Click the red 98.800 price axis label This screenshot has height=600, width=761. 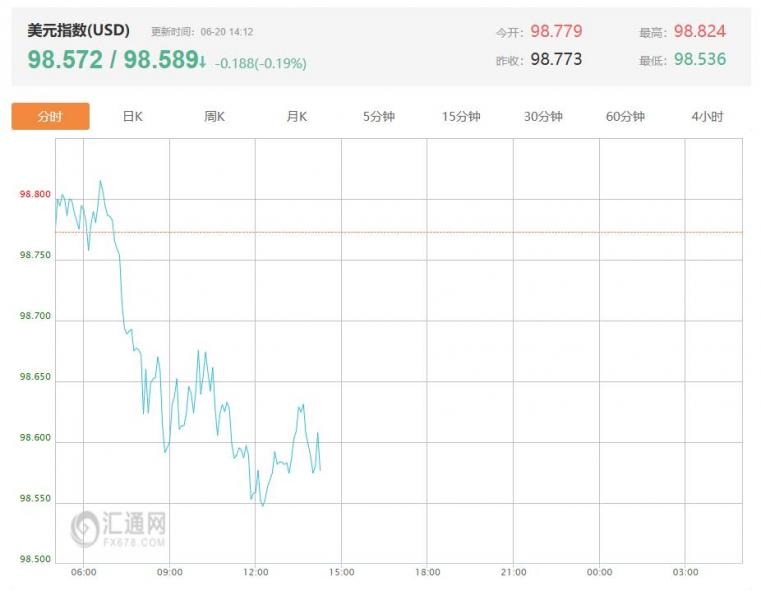pos(34,194)
